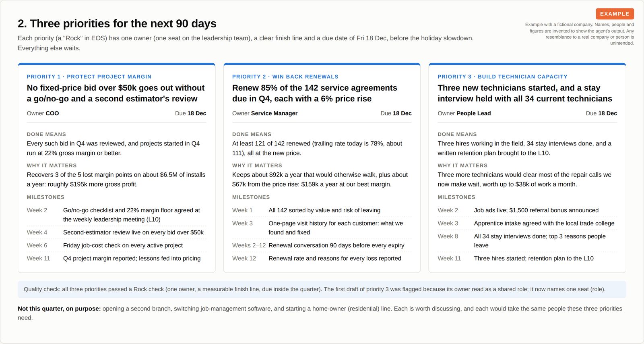Click the disclaimer "Example with a fictional company"

[580, 34]
